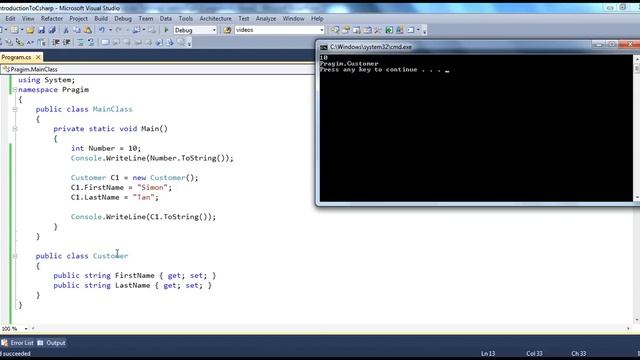640x360 pixels.
Task: Start debugging with green play icon
Action: (166, 30)
